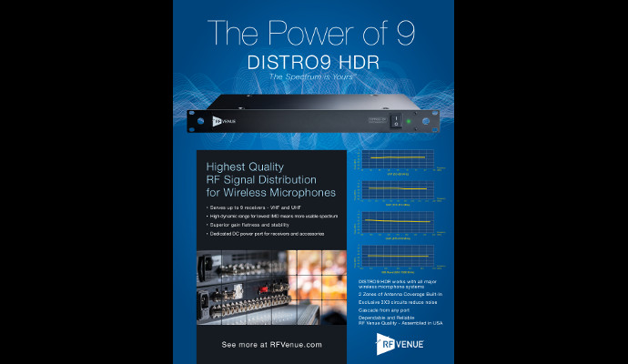
Task: Toggle the power rocker switch on the rack unit
Action: point(396,120)
